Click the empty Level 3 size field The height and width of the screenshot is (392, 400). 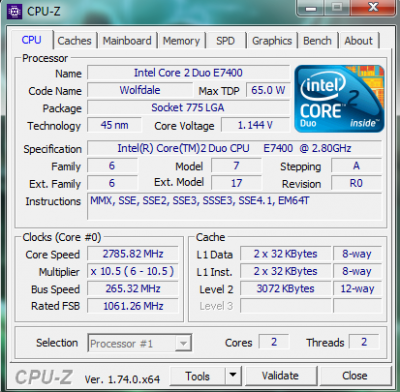pyautogui.click(x=286, y=306)
